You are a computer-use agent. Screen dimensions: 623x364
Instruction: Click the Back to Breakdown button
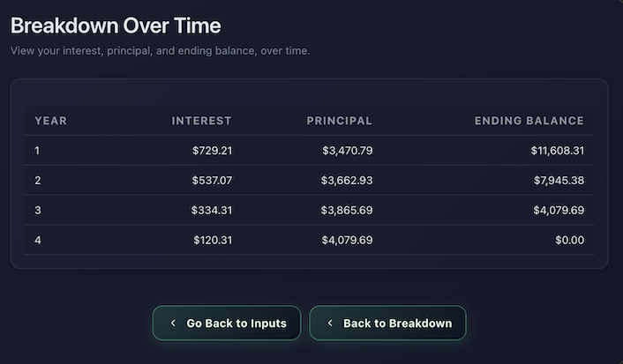coord(387,323)
